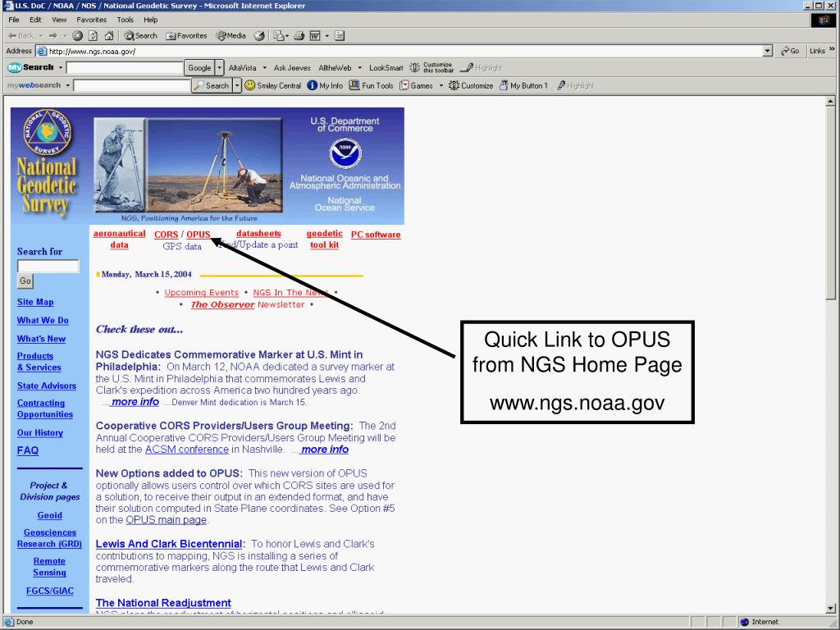Click the National Geodetic Survey logo
The image size is (840, 630).
[x=47, y=163]
